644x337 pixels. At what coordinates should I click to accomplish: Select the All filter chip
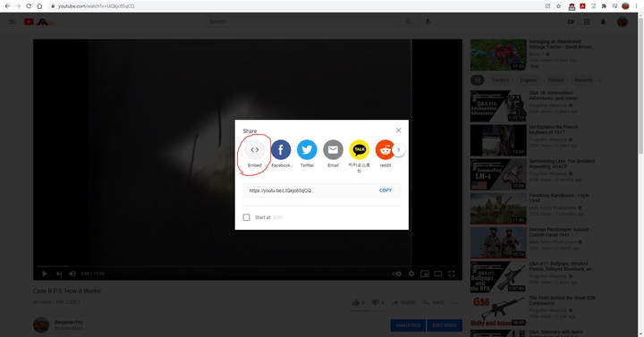(x=478, y=80)
